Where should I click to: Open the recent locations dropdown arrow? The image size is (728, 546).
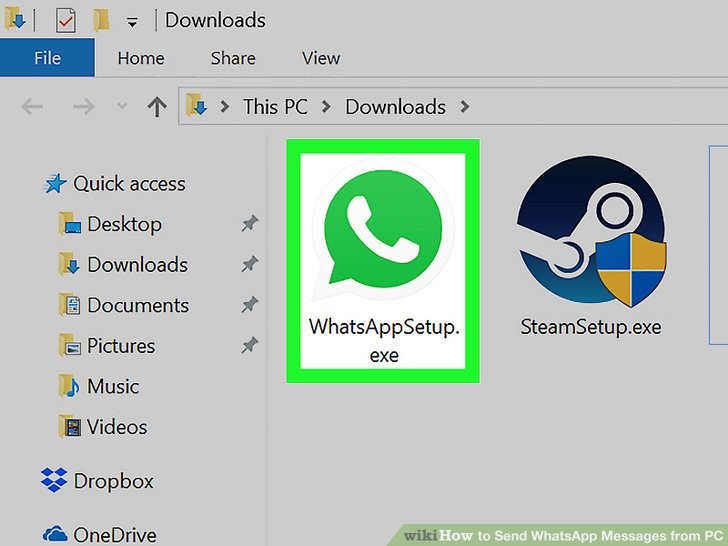coord(122,106)
